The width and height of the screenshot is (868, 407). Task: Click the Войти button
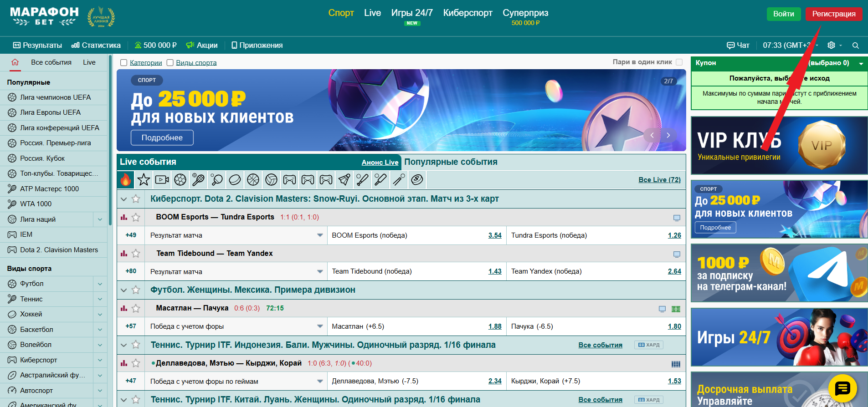pyautogui.click(x=784, y=14)
